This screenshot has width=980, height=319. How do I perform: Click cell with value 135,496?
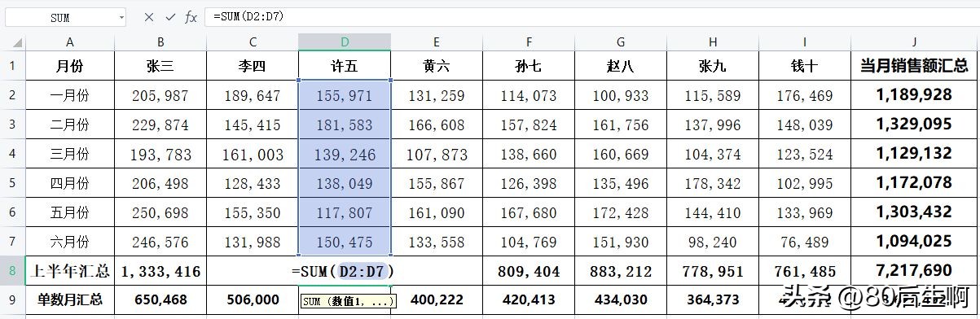[x=621, y=183]
